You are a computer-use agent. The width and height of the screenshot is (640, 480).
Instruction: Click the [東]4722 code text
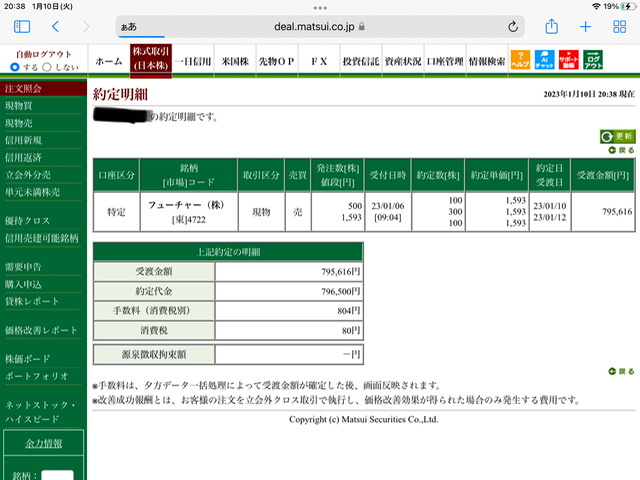point(189,220)
